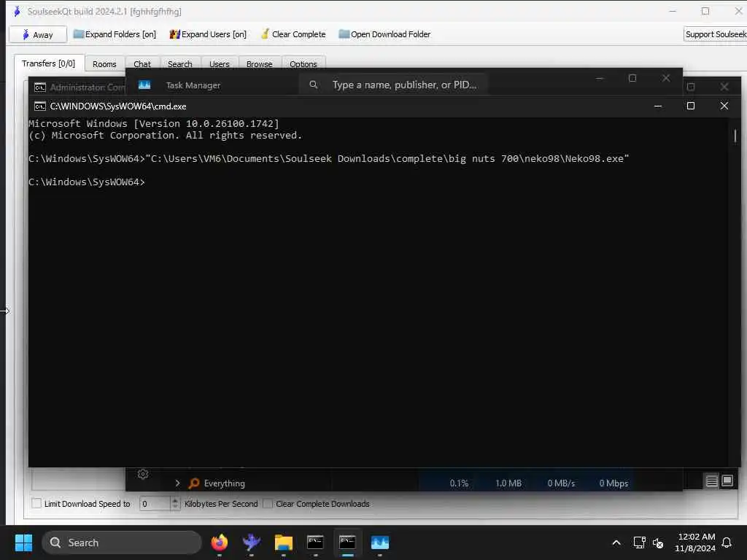The width and height of the screenshot is (747, 560).
Task: Open the Chat tab
Action: pos(142,64)
